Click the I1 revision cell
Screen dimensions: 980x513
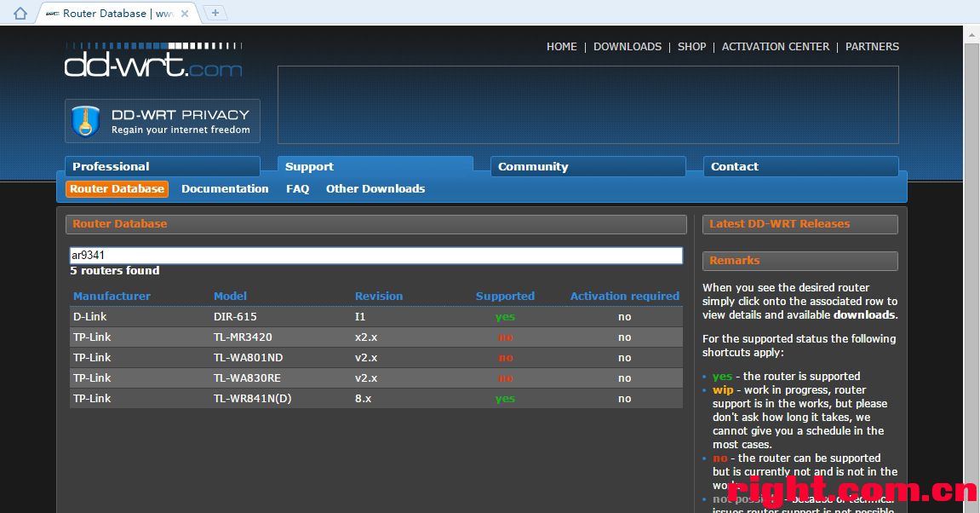coord(360,316)
